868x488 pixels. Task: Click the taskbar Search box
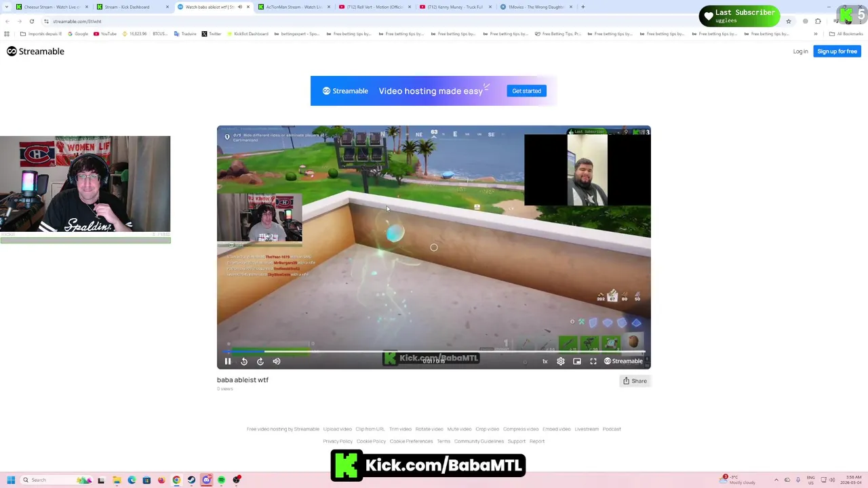(x=58, y=480)
